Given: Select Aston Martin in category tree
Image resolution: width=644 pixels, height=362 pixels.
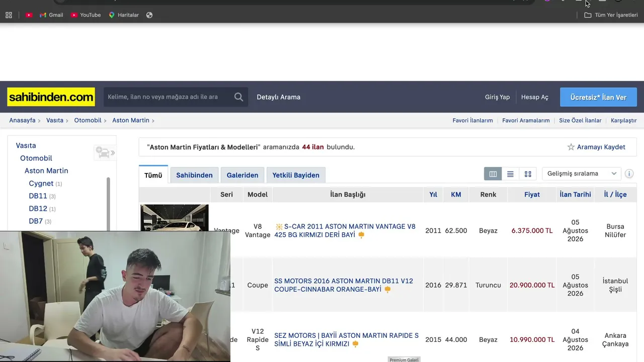Looking at the screenshot, I should point(46,171).
